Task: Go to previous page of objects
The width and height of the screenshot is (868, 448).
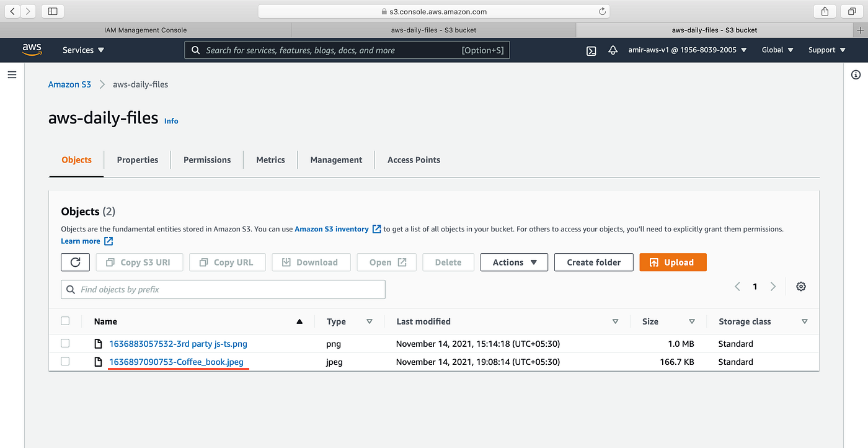Action: pos(737,287)
